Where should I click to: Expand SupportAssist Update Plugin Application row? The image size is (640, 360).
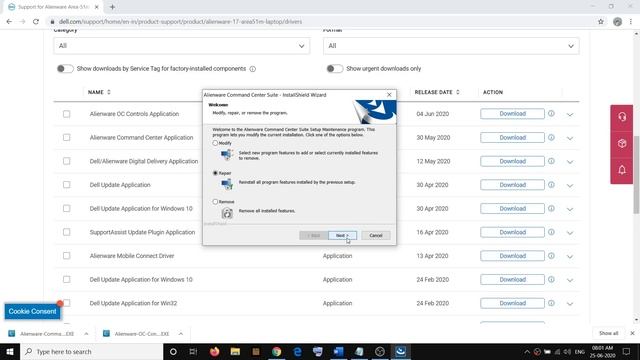click(570, 233)
